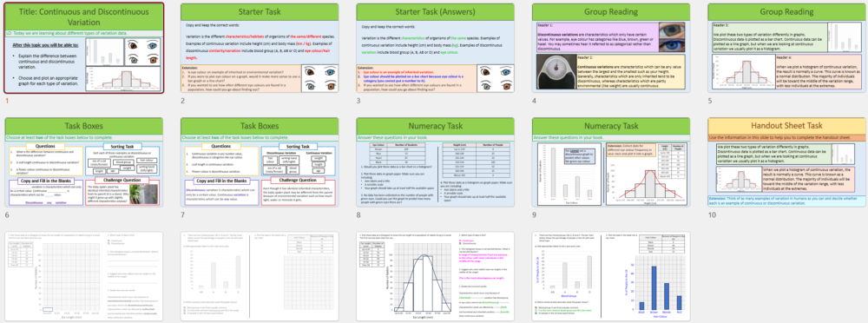Select Group Reading slide with eye photos
The image size is (868, 323).
611,48
